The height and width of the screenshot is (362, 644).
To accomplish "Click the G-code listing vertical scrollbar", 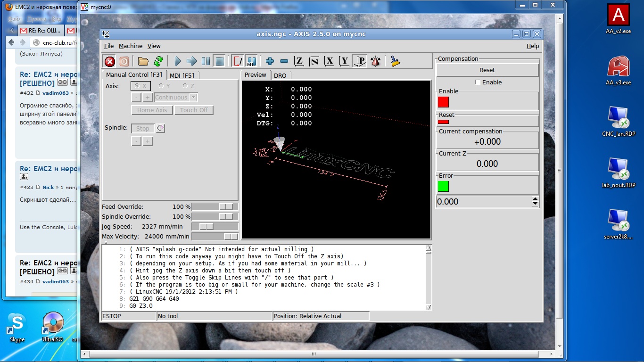I will pos(429,277).
